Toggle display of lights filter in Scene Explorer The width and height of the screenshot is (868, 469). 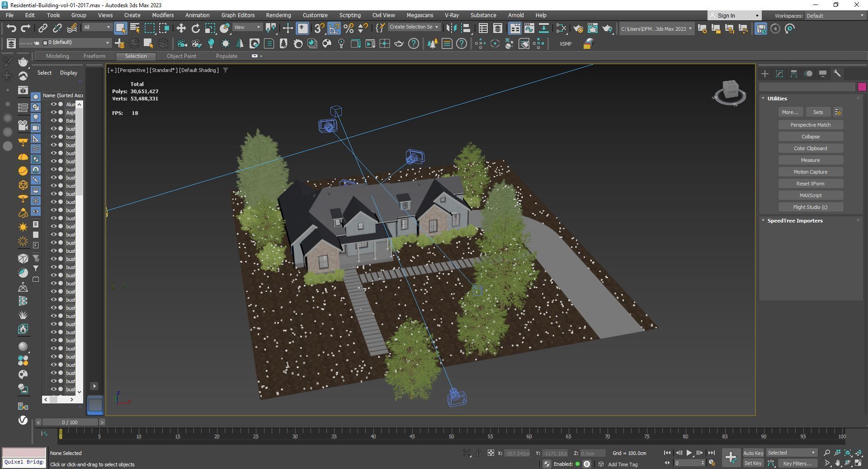pyautogui.click(x=36, y=118)
